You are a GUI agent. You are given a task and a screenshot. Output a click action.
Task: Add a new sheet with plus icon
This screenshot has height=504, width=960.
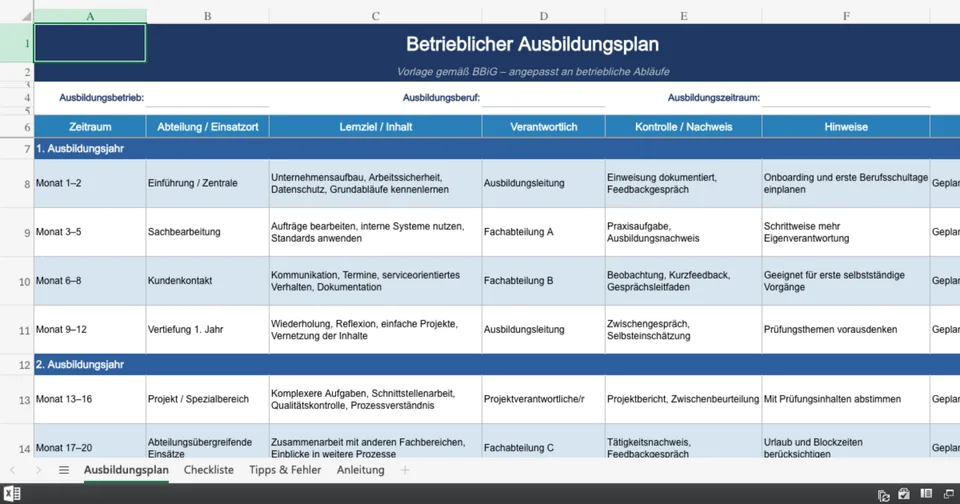tap(405, 470)
